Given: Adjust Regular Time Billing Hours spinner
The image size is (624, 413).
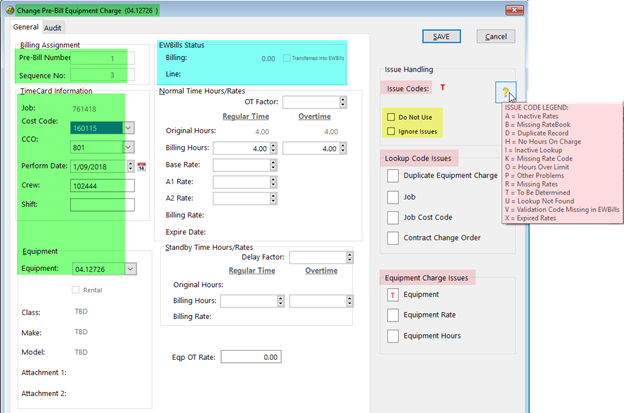Looking at the screenshot, I should tap(273, 148).
